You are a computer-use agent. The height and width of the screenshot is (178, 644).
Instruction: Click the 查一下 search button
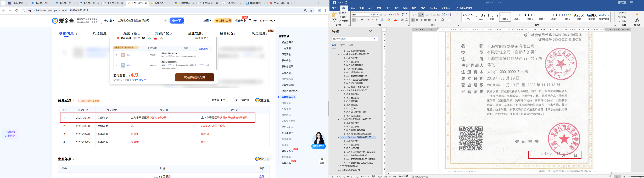click(176, 21)
